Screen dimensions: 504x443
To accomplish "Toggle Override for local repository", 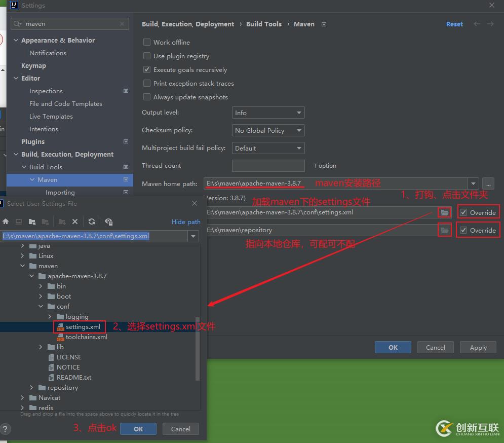I will coord(463,230).
